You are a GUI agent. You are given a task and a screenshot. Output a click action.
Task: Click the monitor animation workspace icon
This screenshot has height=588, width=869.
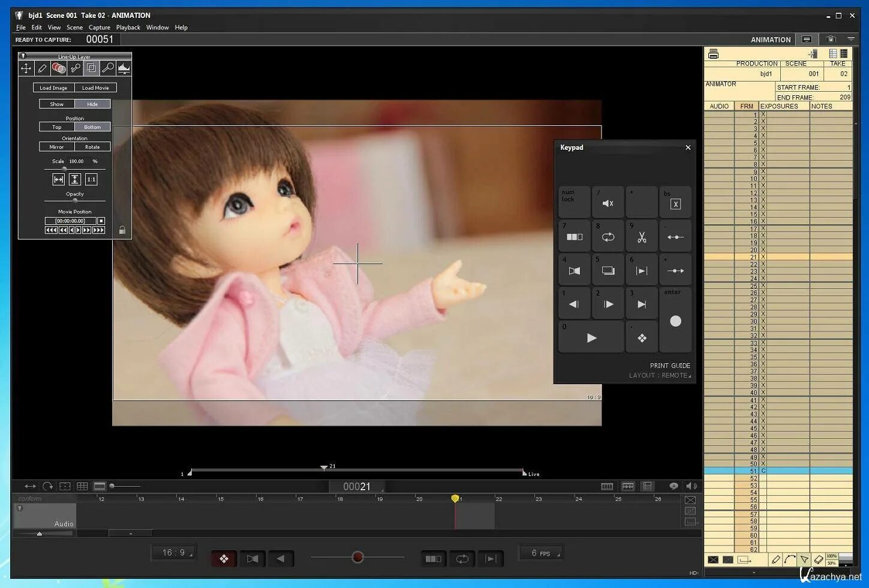807,39
